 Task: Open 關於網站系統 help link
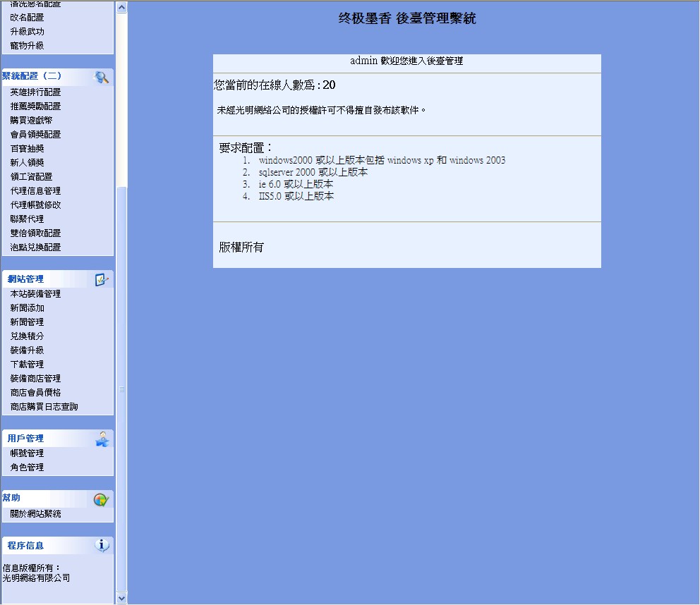[x=35, y=514]
